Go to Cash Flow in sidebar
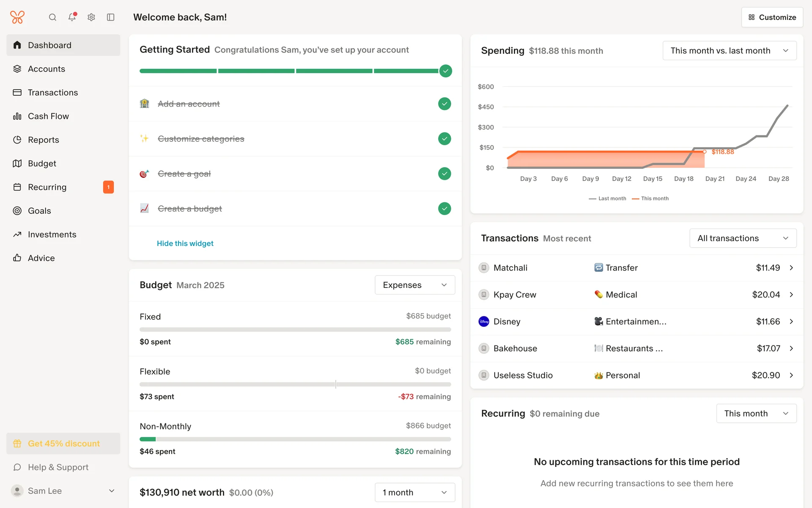Viewport: 812px width, 508px height. coord(48,116)
